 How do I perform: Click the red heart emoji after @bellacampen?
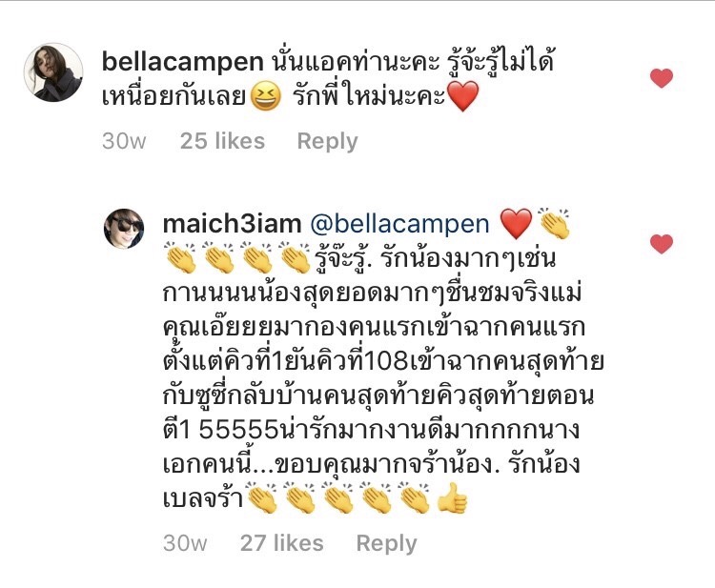click(x=516, y=224)
